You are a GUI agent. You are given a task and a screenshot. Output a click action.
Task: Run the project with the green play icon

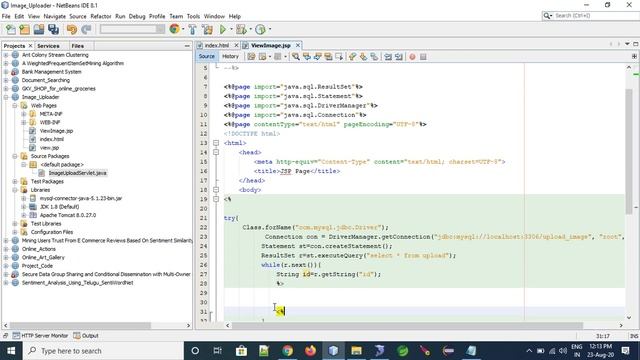[223, 29]
